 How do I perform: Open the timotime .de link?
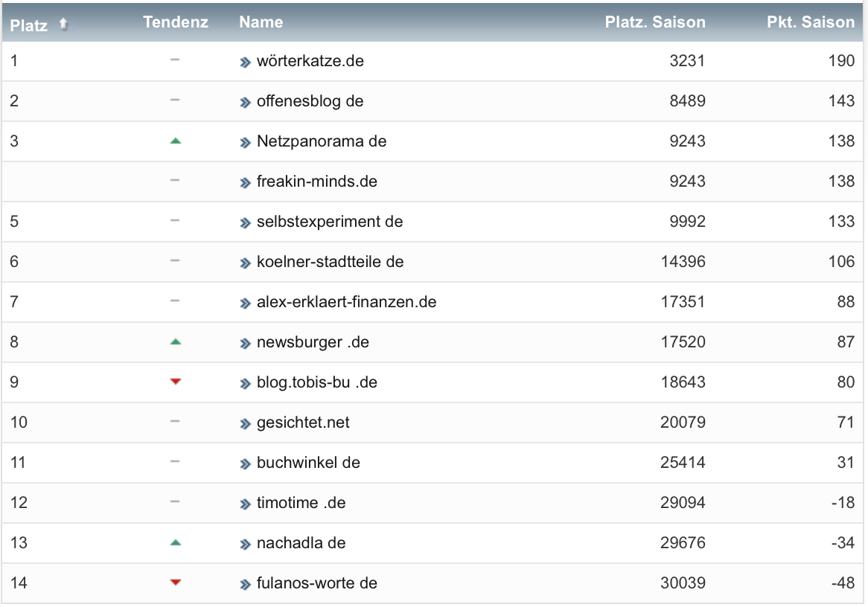click(301, 503)
